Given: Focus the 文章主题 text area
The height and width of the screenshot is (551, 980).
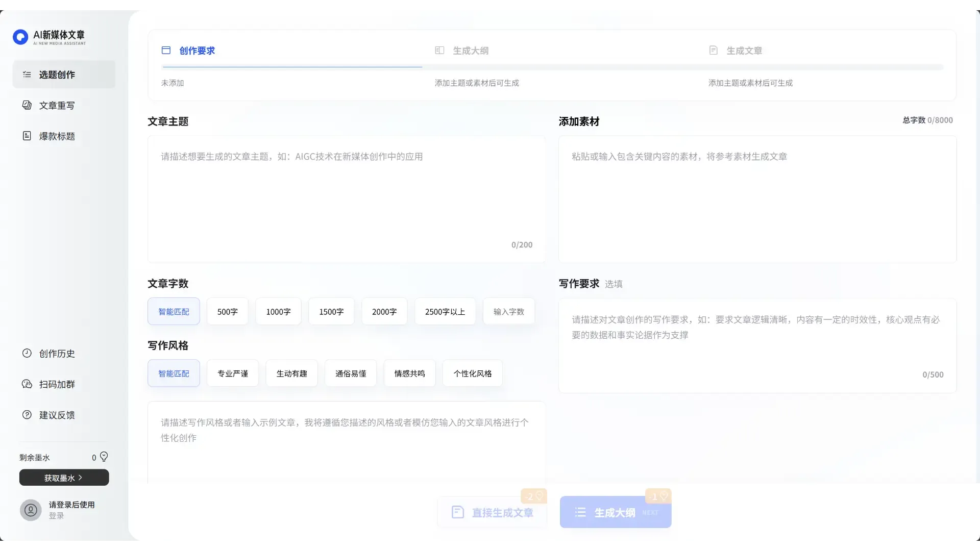Looking at the screenshot, I should click(347, 199).
